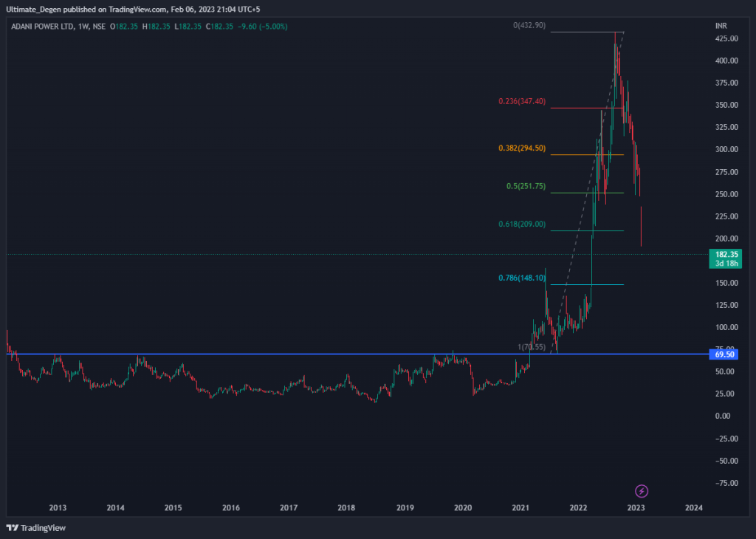Select the Fibonacci label '0(432.90)'

529,25
